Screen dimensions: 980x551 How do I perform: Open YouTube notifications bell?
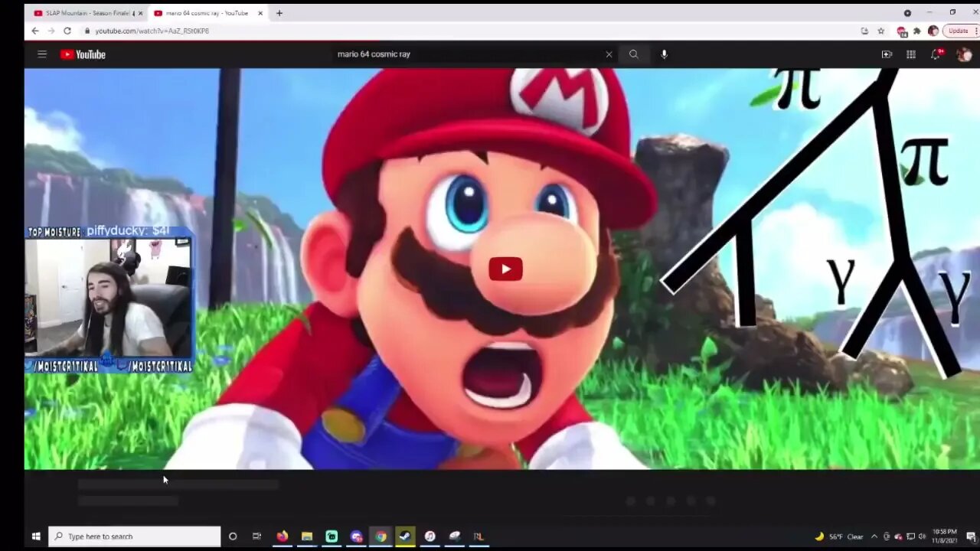click(936, 54)
